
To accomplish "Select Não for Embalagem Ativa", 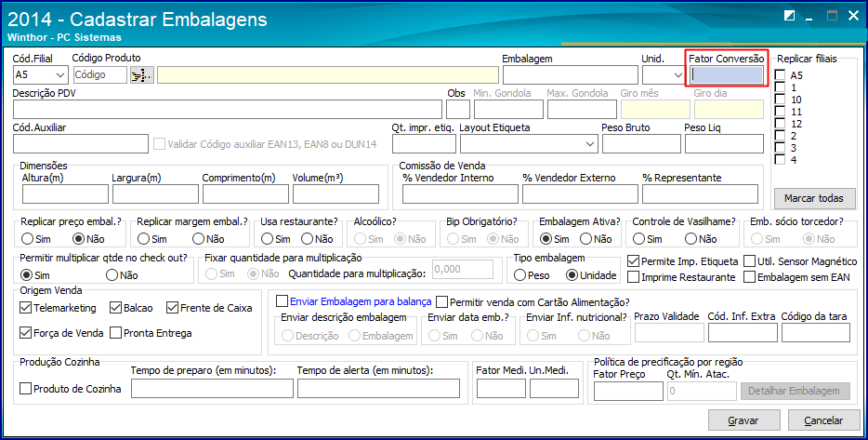I will (585, 239).
